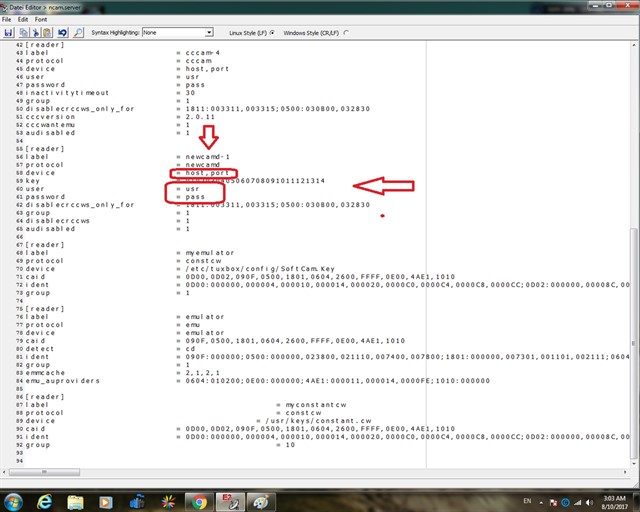Image resolution: width=640 pixels, height=512 pixels.
Task: Click the Save floppy disk toolbar icon
Action: (8, 33)
